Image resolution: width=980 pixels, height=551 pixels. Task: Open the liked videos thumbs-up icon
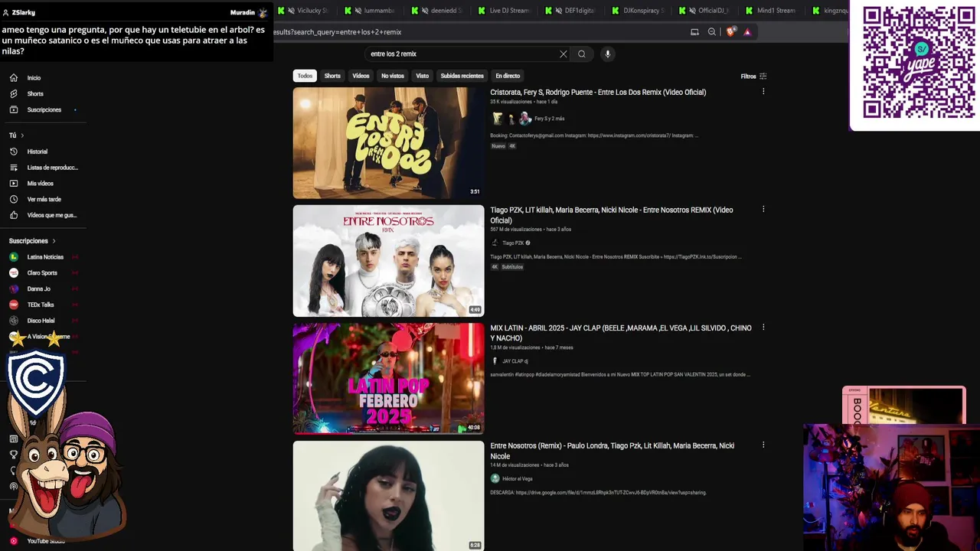[13, 215]
